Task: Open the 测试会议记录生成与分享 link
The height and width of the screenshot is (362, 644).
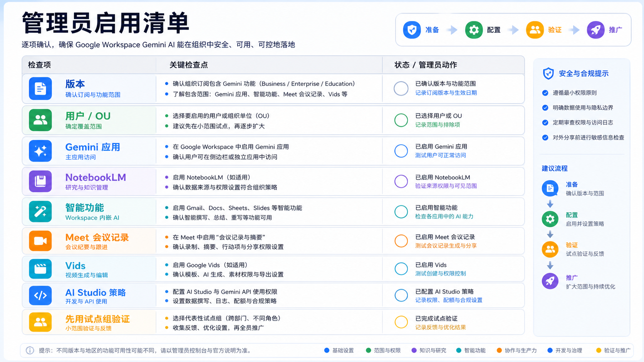Action: tap(446, 245)
